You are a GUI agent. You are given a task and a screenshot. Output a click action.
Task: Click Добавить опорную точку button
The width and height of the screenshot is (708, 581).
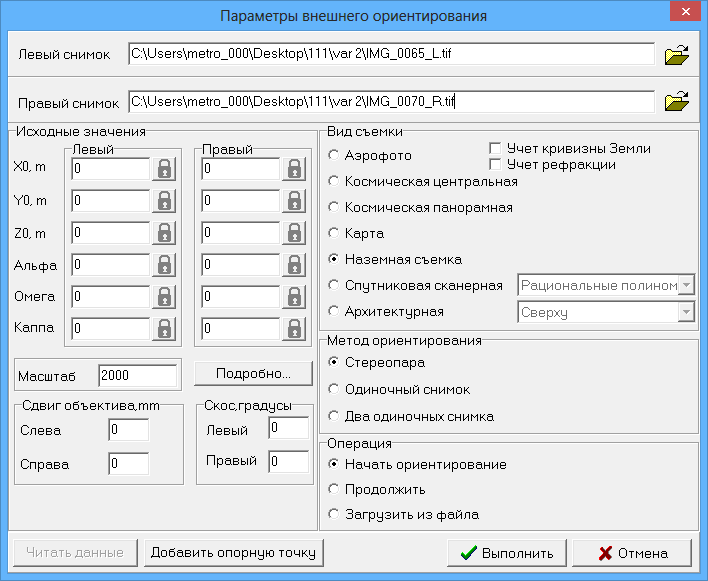pyautogui.click(x=233, y=553)
